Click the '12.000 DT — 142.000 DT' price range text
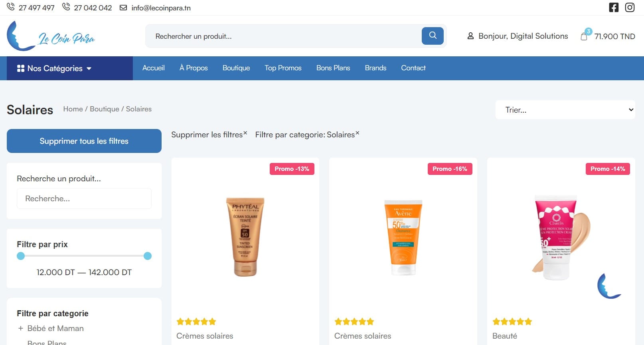 tap(84, 272)
